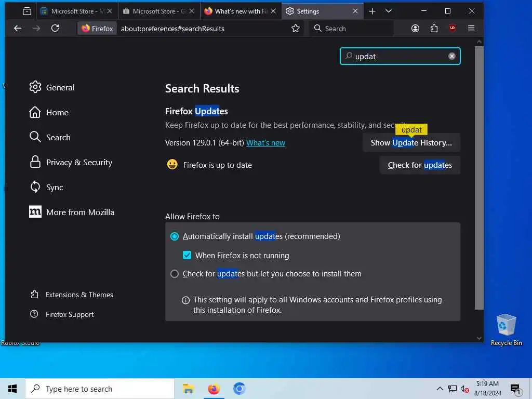Click Firefox icon in the taskbar
The width and height of the screenshot is (532, 399).
[x=214, y=389]
